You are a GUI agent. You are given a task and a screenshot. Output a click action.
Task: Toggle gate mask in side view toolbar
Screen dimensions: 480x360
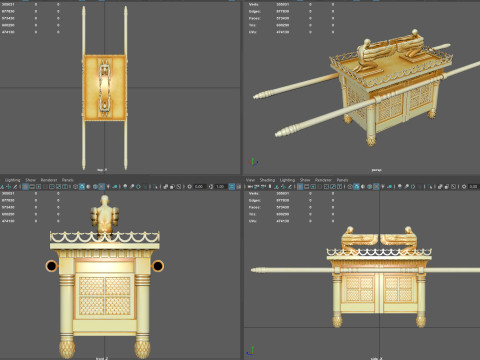coord(320,187)
